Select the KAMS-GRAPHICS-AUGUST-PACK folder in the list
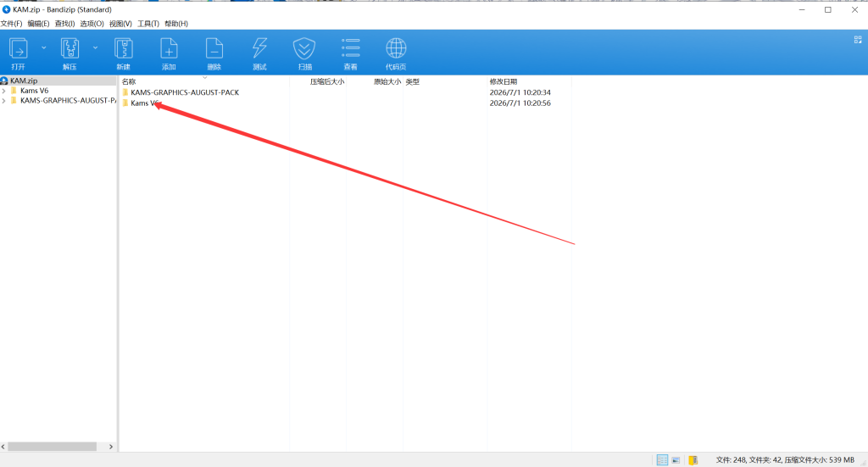Viewport: 868px width, 467px height. point(185,92)
